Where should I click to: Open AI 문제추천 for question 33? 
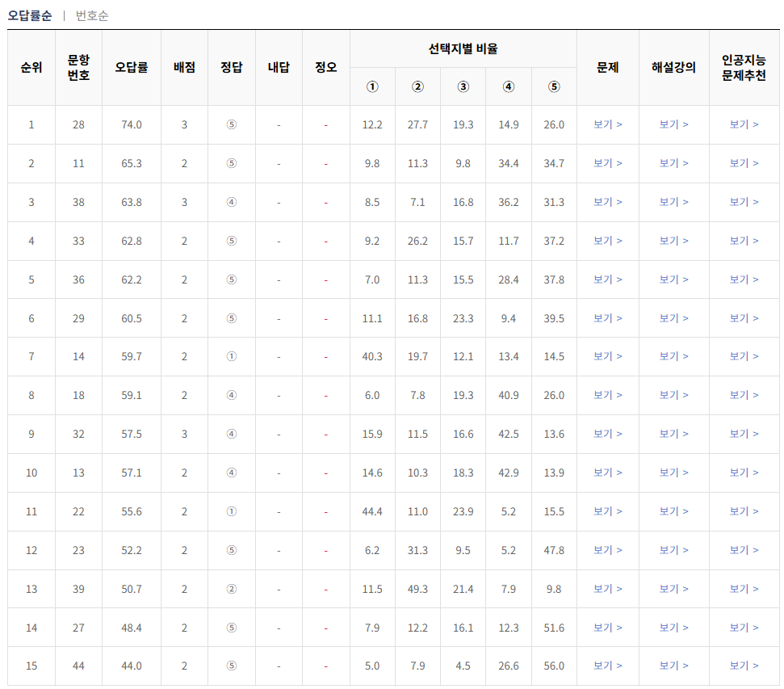pyautogui.click(x=743, y=241)
